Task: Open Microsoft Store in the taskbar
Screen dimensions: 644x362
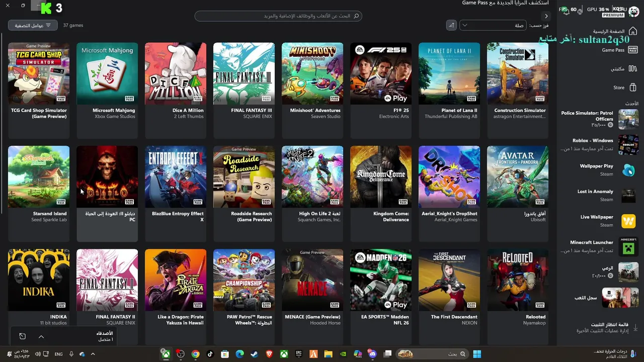Action: 225,354
